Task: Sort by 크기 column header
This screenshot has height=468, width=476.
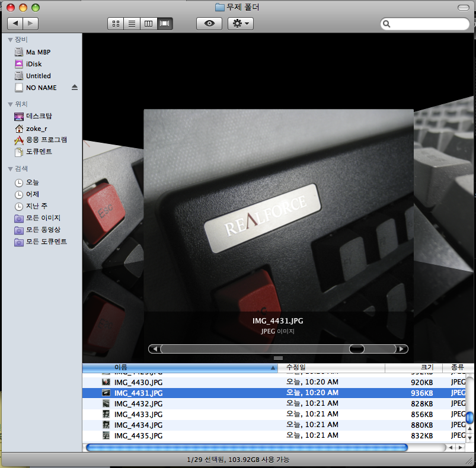Action: click(414, 368)
